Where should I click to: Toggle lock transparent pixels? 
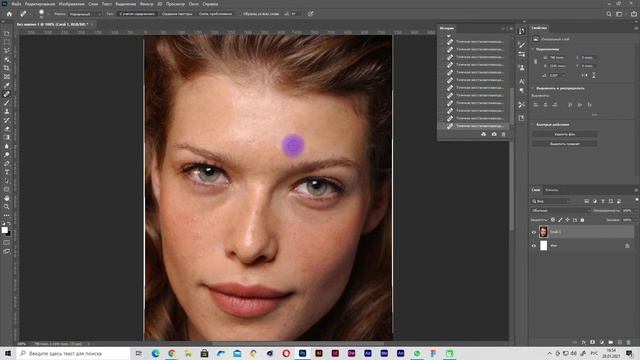click(553, 220)
